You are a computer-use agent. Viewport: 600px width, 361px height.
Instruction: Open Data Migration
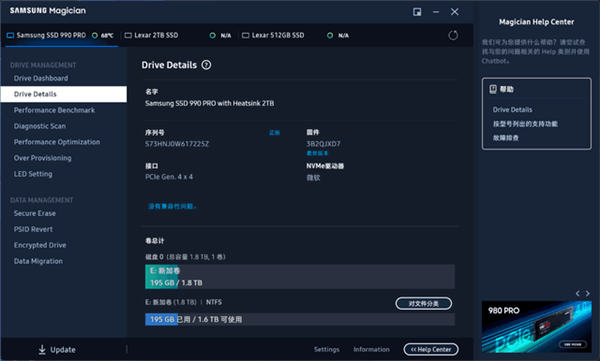[x=38, y=261]
